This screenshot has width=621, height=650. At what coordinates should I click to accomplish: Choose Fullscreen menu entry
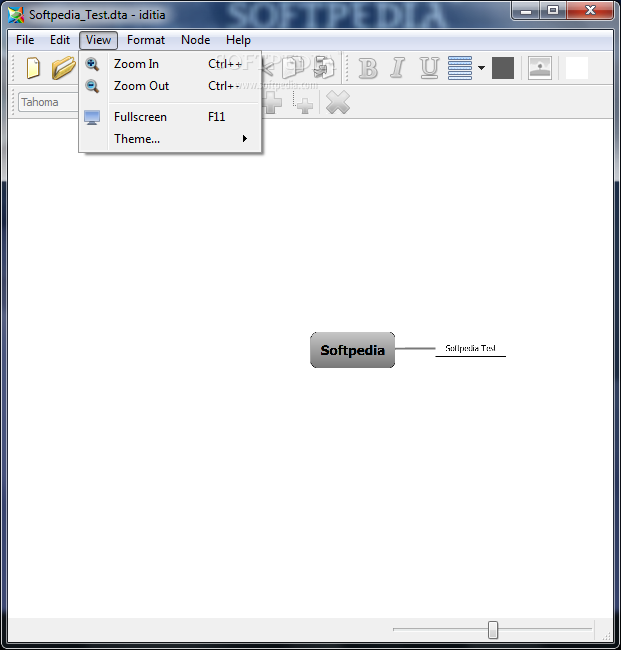tap(170, 117)
